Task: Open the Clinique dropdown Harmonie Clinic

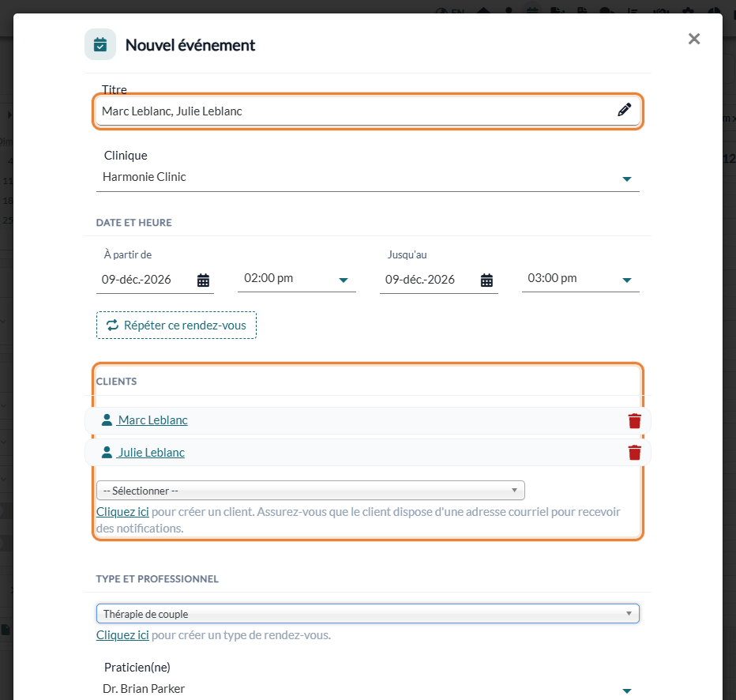Action: 367,177
